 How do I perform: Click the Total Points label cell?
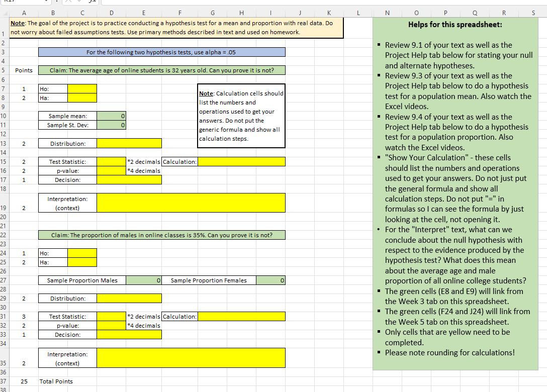coord(53,381)
